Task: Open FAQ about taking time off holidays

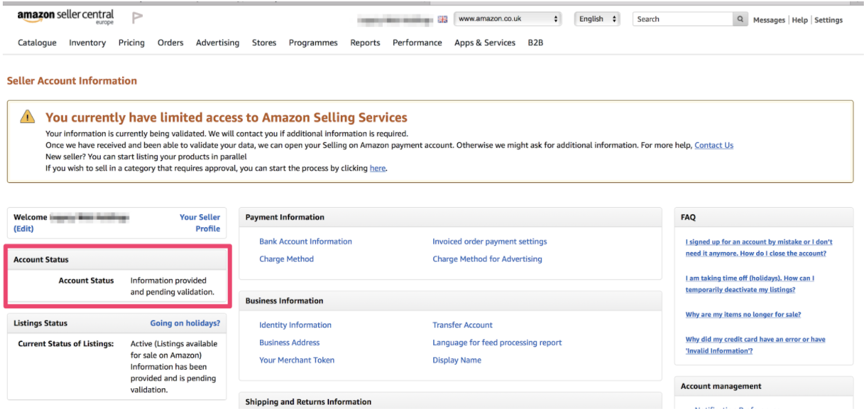Action: (750, 284)
